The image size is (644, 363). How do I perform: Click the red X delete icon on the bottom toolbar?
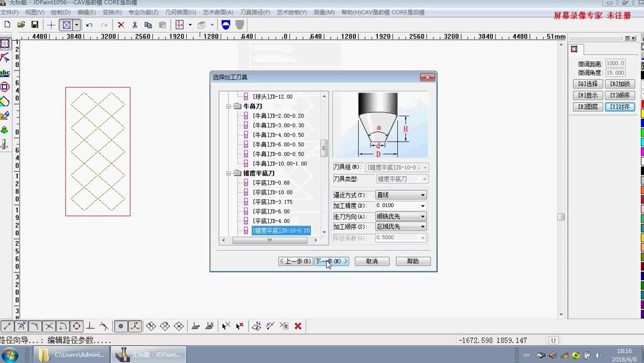point(297,326)
